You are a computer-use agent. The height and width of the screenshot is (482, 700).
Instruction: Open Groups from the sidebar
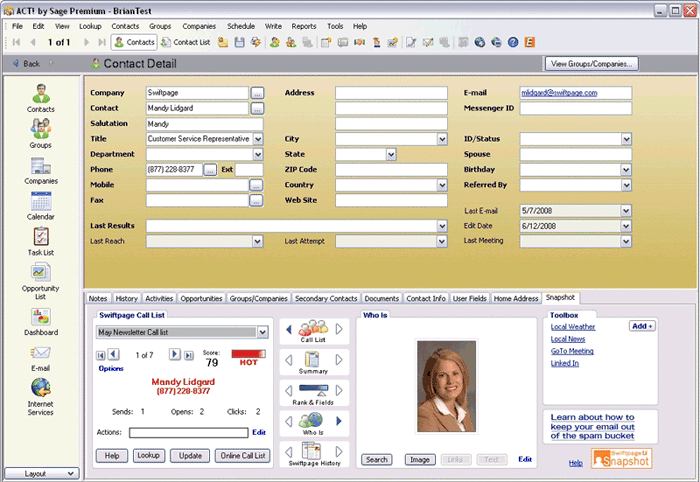(41, 133)
